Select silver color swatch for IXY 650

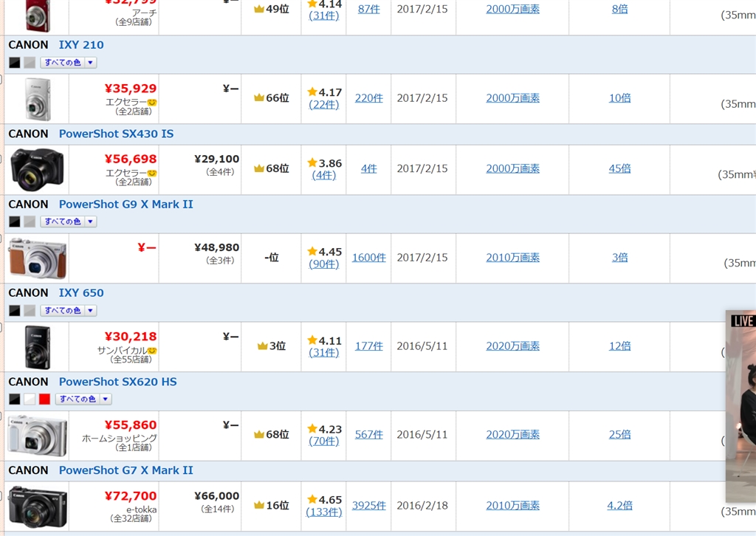[x=30, y=310]
